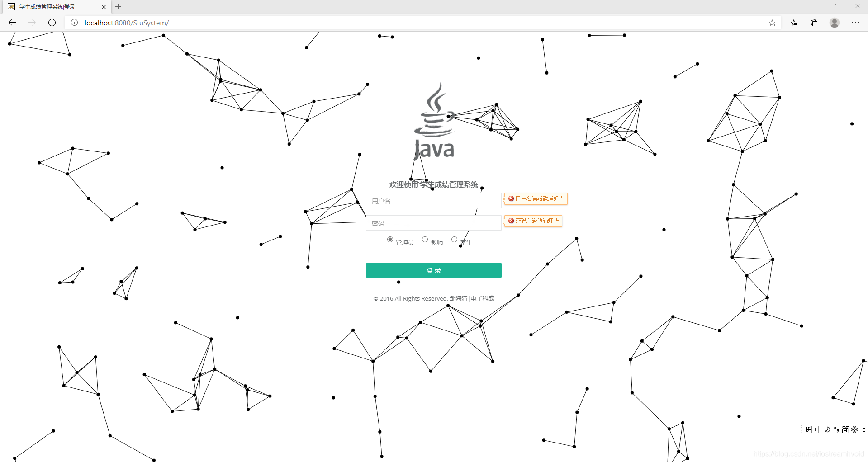
Task: Click the 用户名 input field
Action: coord(433,201)
